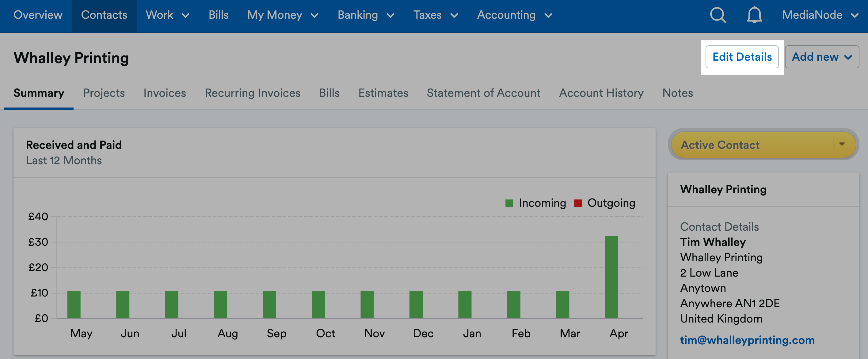This screenshot has width=868, height=359.
Task: Expand the Banking menu
Action: [x=366, y=15]
